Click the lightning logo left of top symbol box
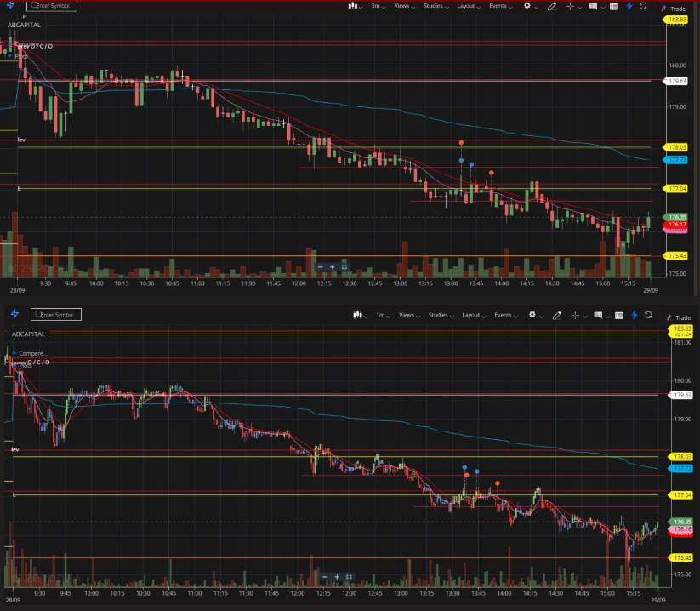Viewport: 700px width, 611px height. coord(10,5)
